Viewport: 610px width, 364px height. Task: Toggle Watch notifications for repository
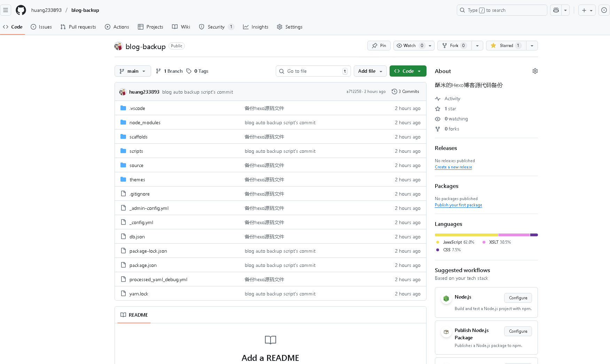tap(409, 46)
